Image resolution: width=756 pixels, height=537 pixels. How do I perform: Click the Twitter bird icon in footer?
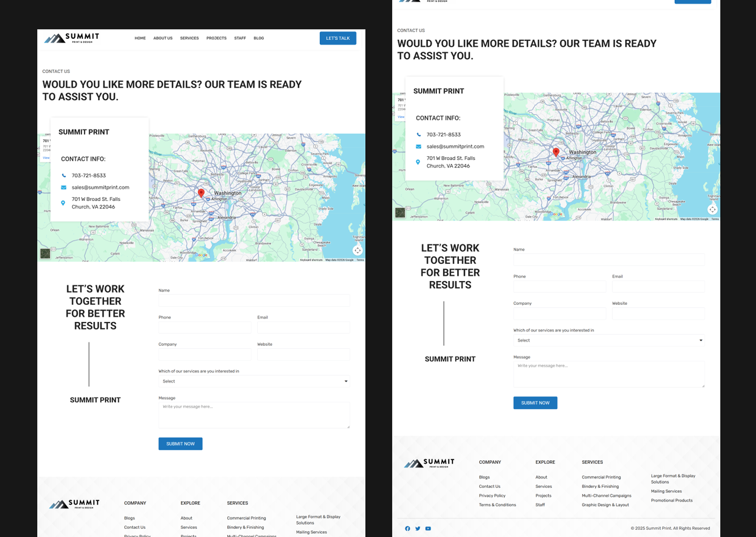[418, 528]
